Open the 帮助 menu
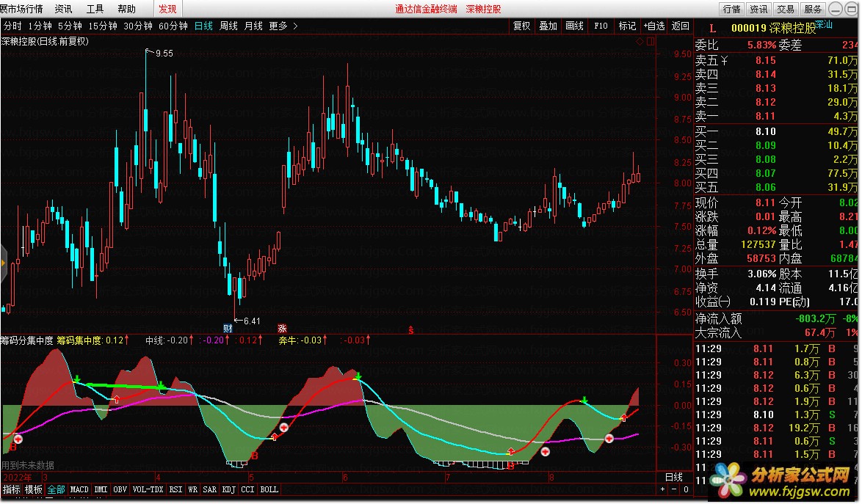Viewport: 862px width, 504px height. point(126,9)
